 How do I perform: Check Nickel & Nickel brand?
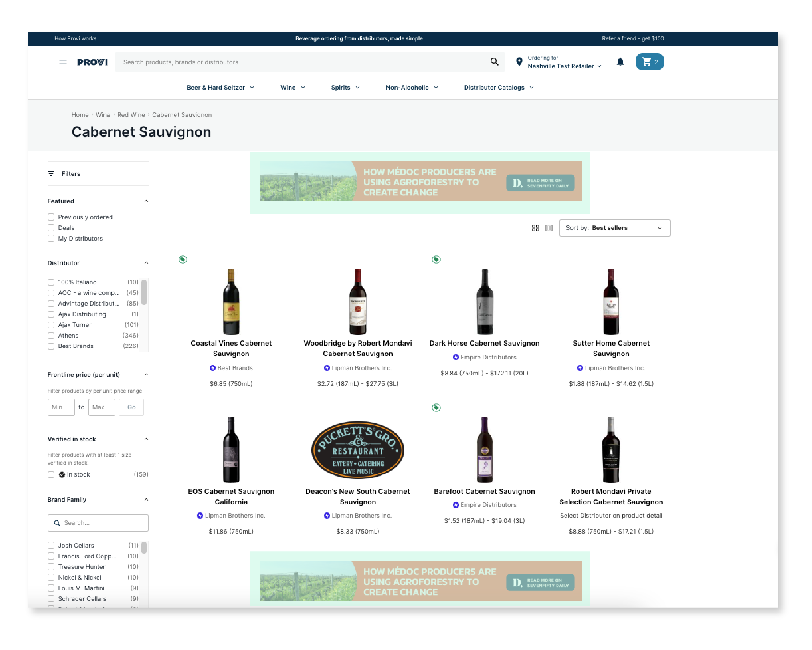[51, 577]
